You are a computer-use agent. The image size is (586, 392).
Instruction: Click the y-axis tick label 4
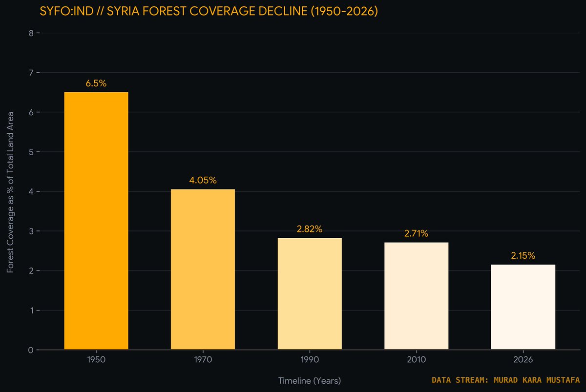[x=31, y=191]
